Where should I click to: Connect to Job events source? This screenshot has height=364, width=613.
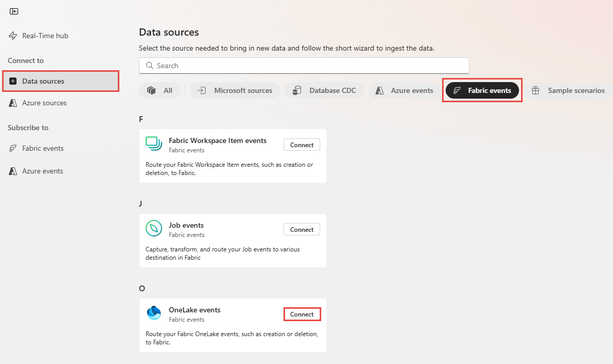click(x=302, y=229)
